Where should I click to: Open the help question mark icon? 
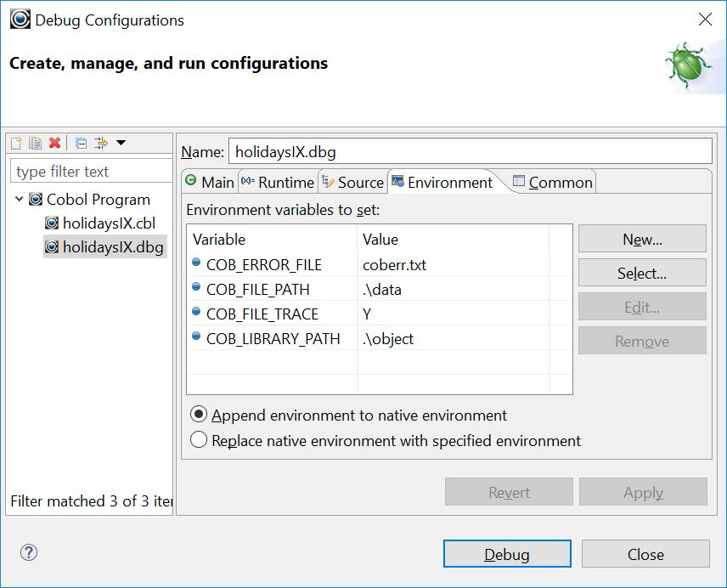(28, 553)
